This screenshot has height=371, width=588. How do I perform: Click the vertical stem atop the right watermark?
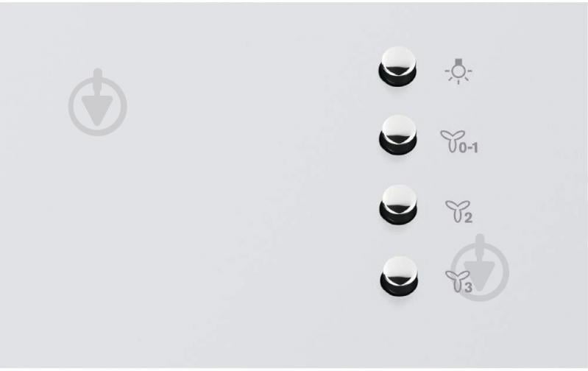pyautogui.click(x=480, y=246)
